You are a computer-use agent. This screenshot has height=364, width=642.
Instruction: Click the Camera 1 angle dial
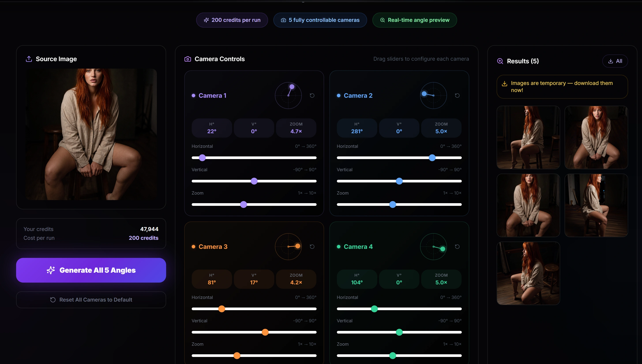click(288, 96)
